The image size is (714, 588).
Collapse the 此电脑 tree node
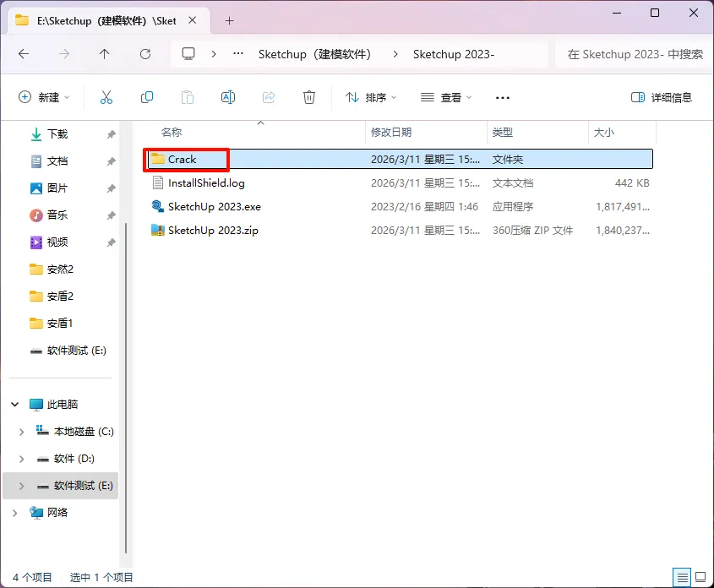click(14, 404)
